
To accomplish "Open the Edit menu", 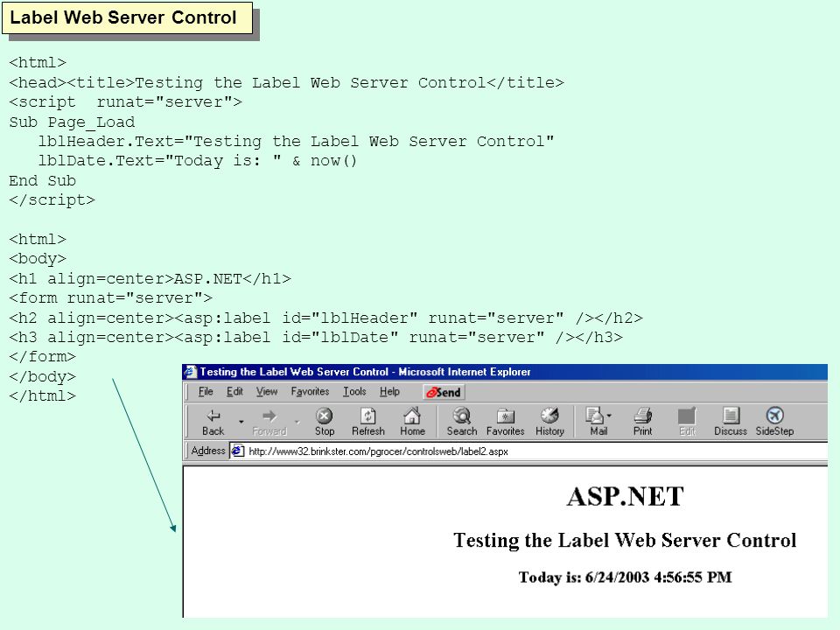I will click(x=234, y=392).
